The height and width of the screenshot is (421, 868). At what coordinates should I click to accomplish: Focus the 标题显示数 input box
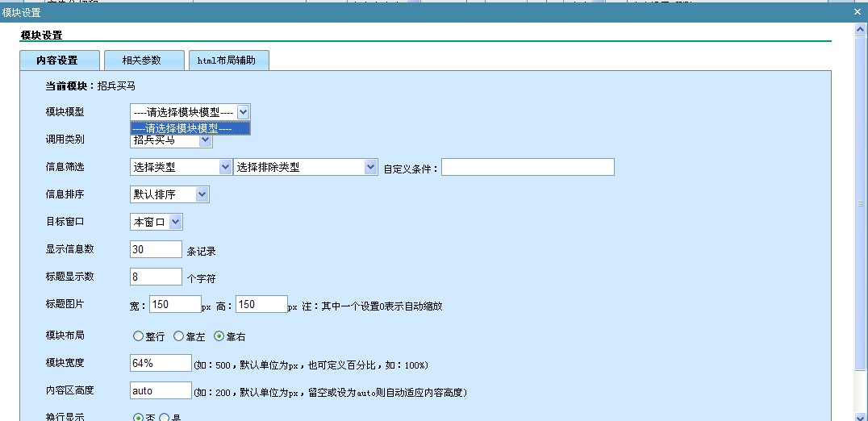pyautogui.click(x=156, y=277)
